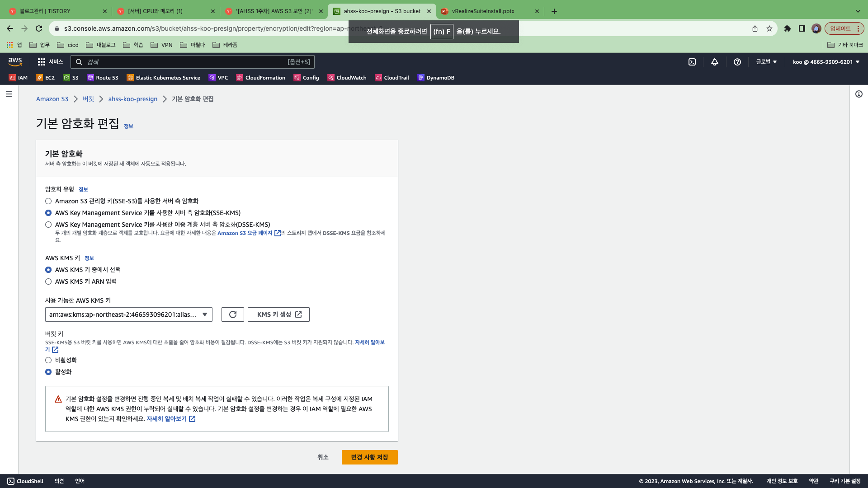
Task: Open the info panel icon at right
Action: (859, 94)
